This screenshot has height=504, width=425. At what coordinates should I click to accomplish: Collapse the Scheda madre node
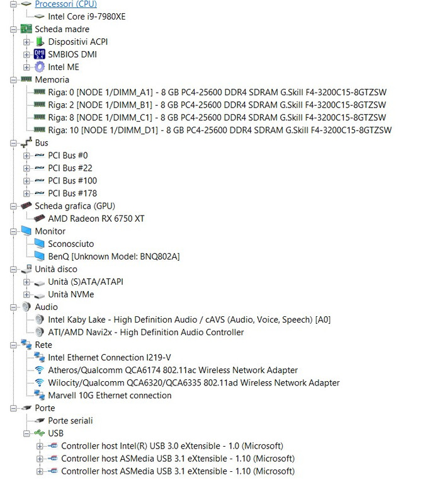[x=13, y=29]
